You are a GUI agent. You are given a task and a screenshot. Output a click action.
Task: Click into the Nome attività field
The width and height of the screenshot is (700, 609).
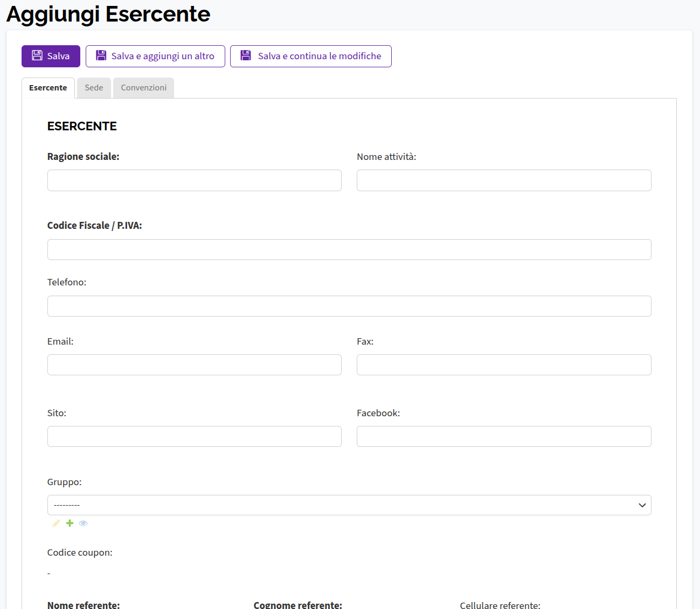tap(504, 180)
